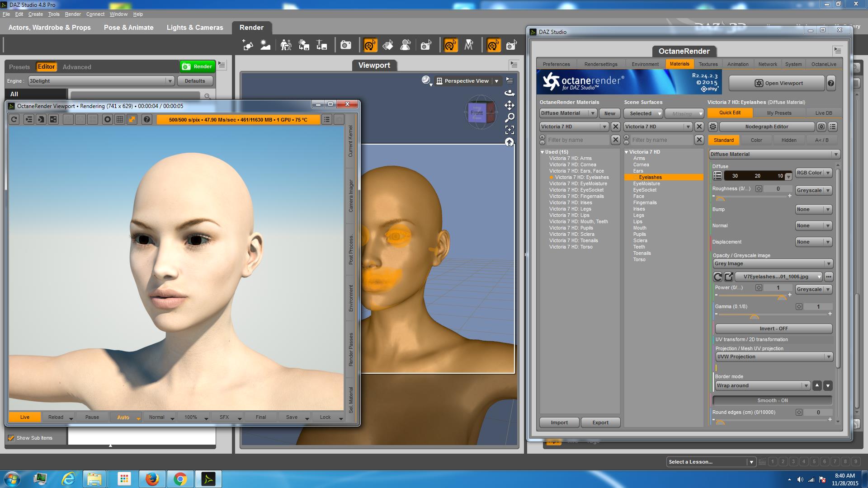Screen dimensions: 868x488
Task: Click the Gamma slider track
Action: [773, 314]
